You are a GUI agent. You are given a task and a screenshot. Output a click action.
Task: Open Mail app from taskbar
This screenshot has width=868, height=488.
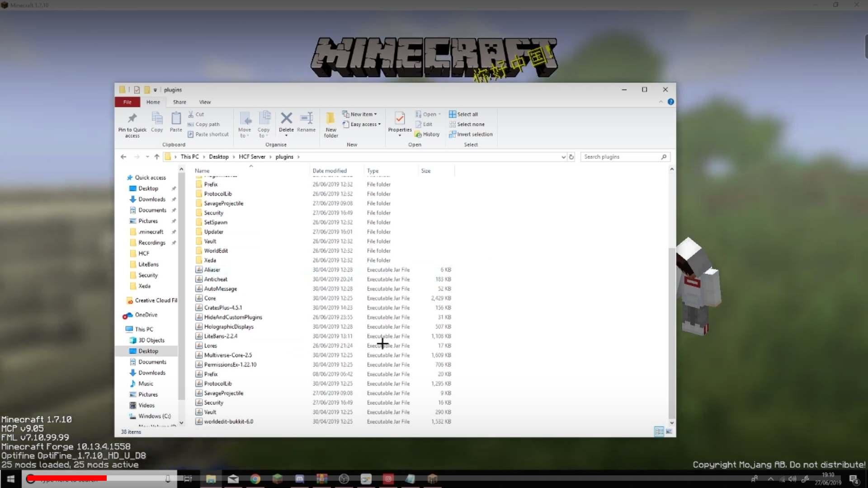(233, 479)
